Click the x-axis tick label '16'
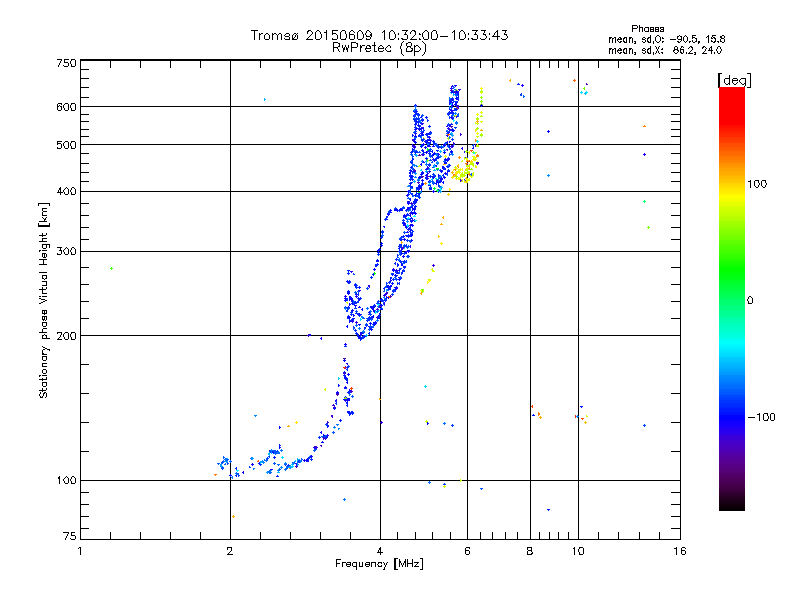The height and width of the screenshot is (600, 800). coord(680,551)
